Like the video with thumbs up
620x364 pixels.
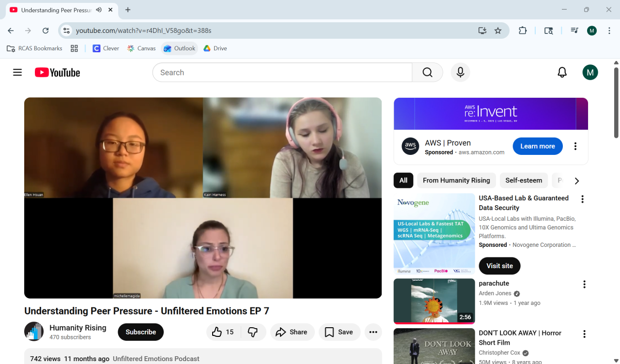pyautogui.click(x=223, y=332)
